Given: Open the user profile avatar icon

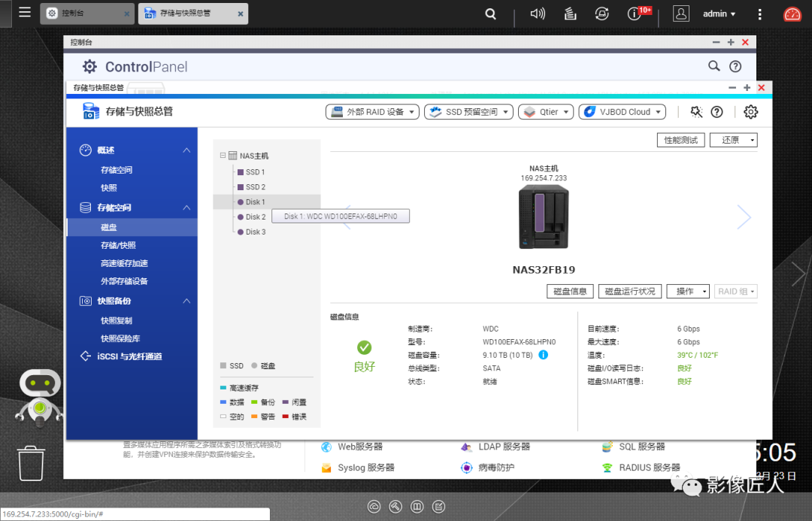Looking at the screenshot, I should click(x=680, y=14).
